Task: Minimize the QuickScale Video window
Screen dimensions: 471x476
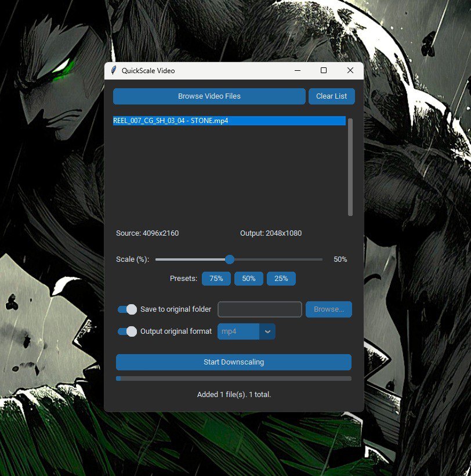Action: pos(298,70)
